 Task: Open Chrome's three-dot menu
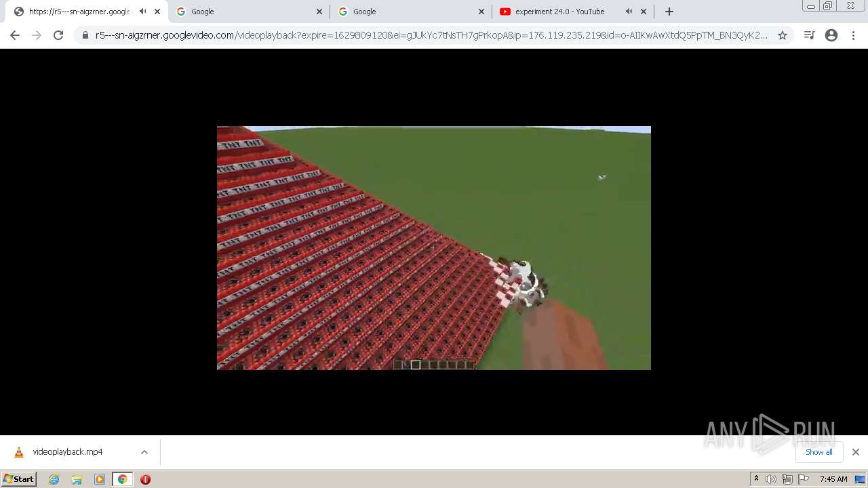click(x=853, y=35)
